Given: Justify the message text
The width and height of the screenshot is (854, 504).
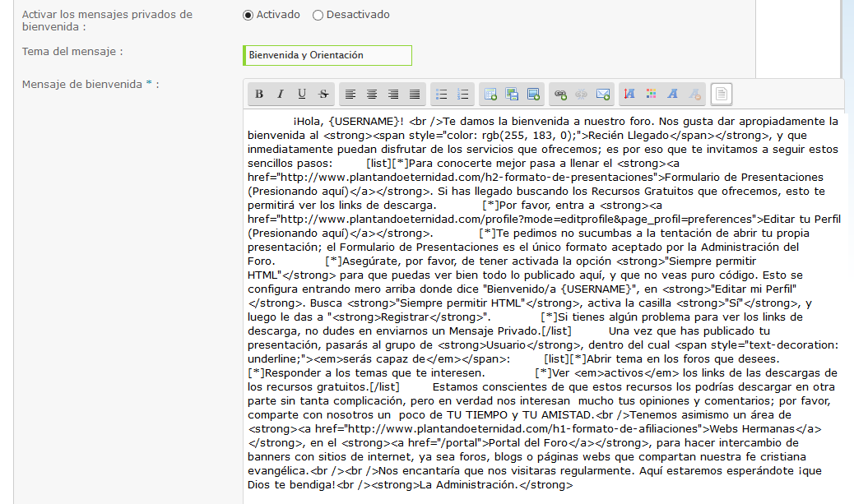Looking at the screenshot, I should [x=415, y=95].
